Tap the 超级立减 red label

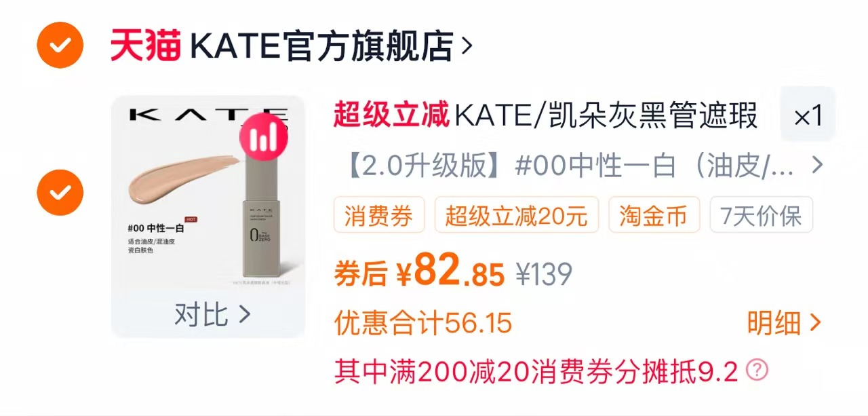point(391,116)
